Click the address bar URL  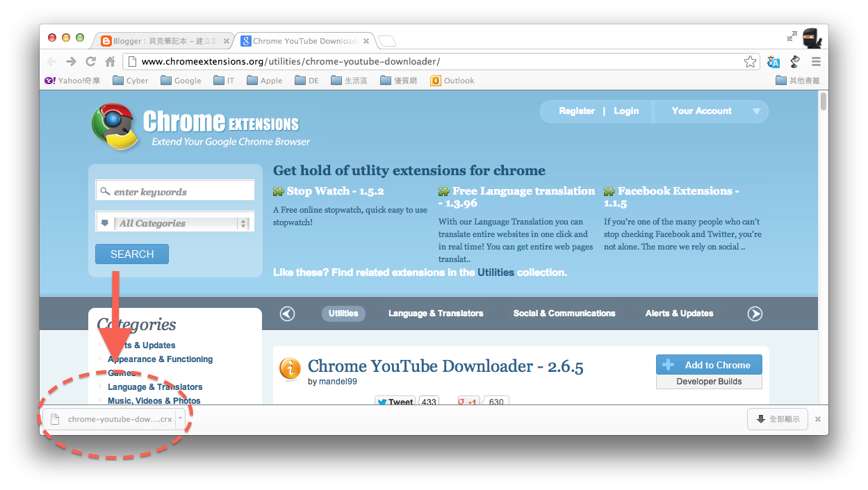pos(290,62)
